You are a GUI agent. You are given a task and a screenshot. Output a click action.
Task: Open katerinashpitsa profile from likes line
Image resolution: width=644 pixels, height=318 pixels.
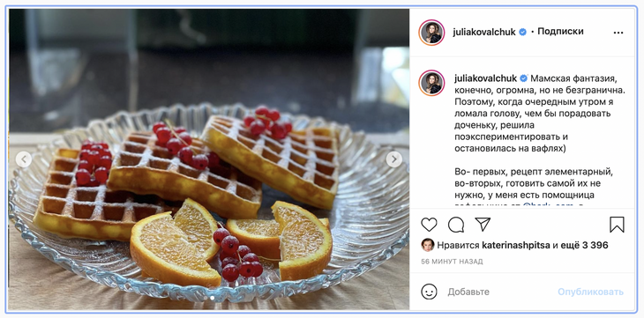pyautogui.click(x=516, y=246)
